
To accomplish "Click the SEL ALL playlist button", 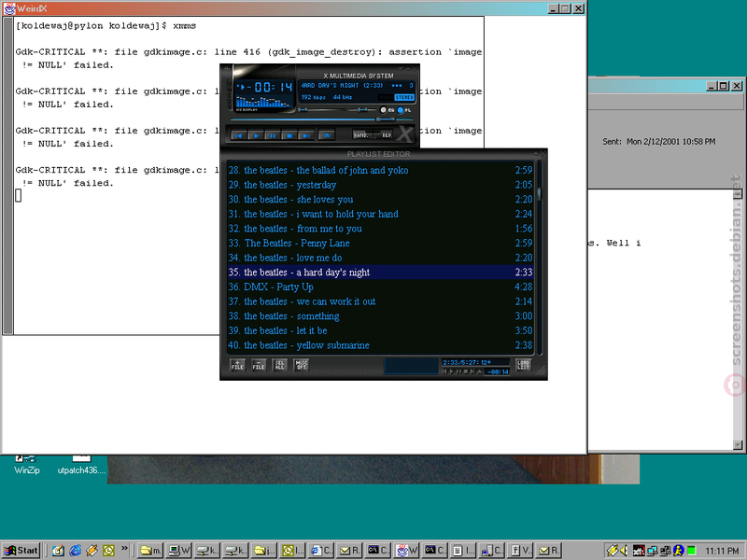I will (279, 365).
